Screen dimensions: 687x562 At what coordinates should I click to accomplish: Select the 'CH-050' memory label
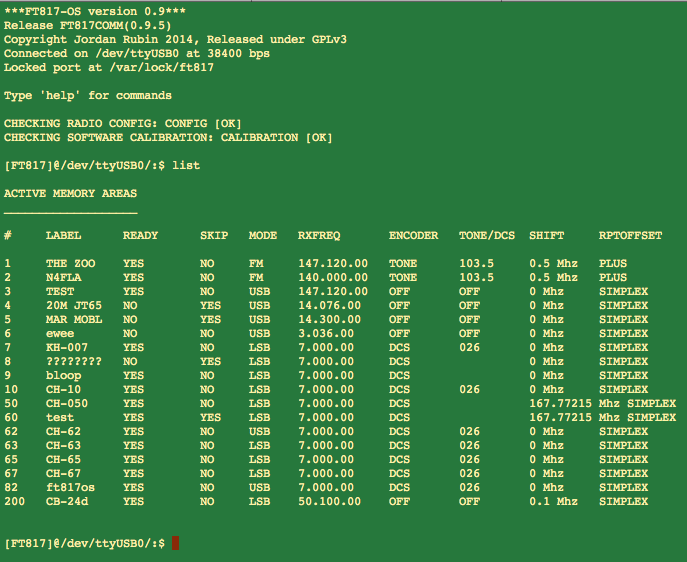[67, 404]
